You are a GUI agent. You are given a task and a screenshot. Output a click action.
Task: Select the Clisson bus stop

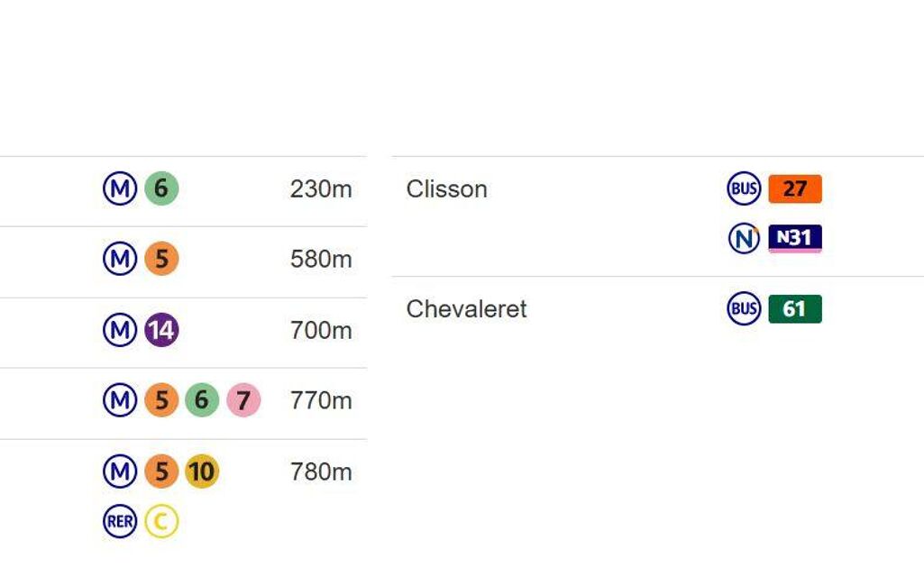tap(446, 189)
